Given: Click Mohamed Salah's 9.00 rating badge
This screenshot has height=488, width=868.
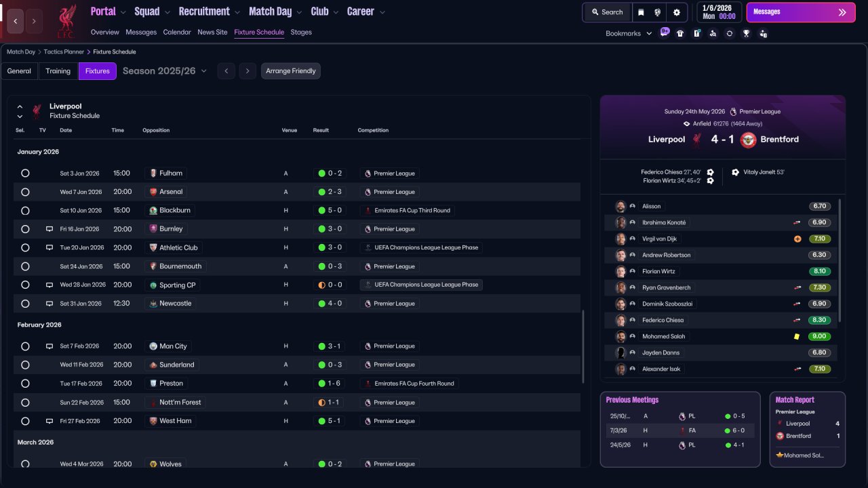Looking at the screenshot, I should click(820, 337).
